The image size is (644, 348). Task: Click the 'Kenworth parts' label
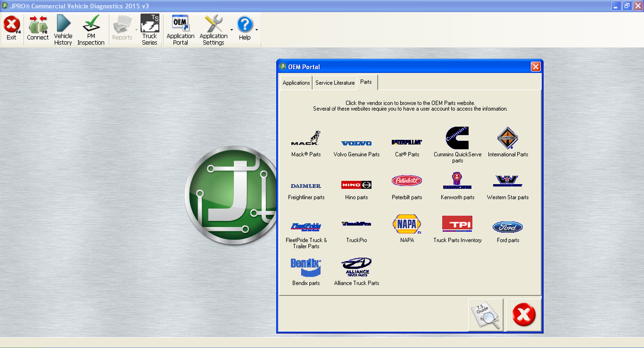click(457, 198)
